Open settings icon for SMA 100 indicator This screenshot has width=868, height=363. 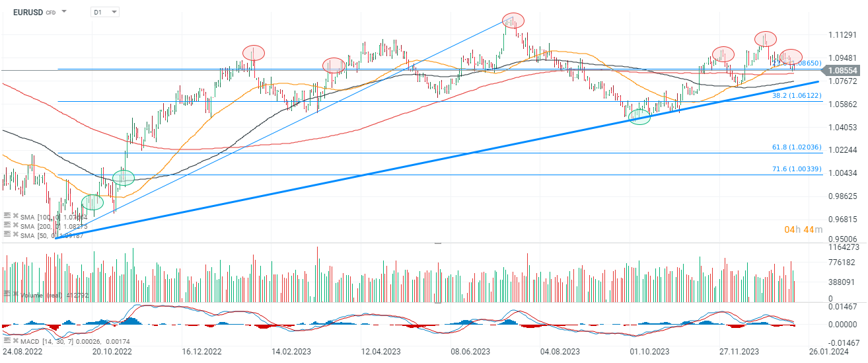point(7,216)
